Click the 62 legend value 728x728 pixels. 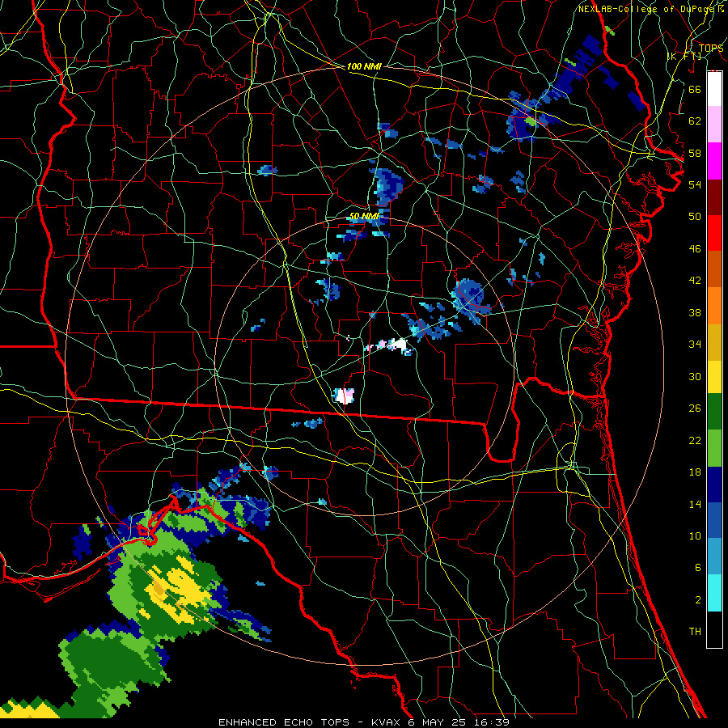tap(695, 121)
